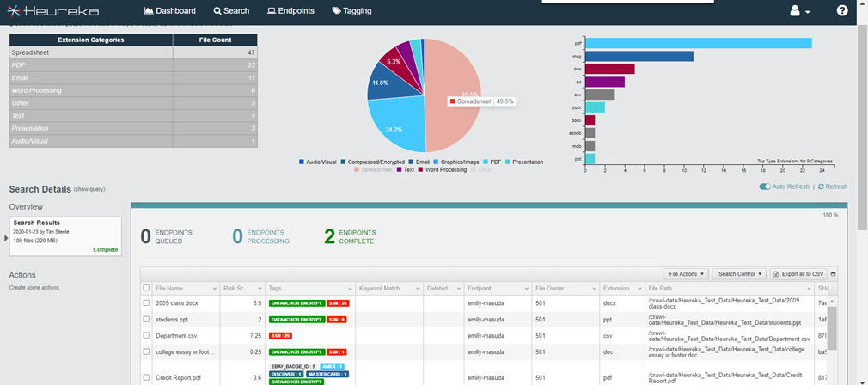Click the Dashboard chart icon
868x385 pixels.
click(x=149, y=10)
